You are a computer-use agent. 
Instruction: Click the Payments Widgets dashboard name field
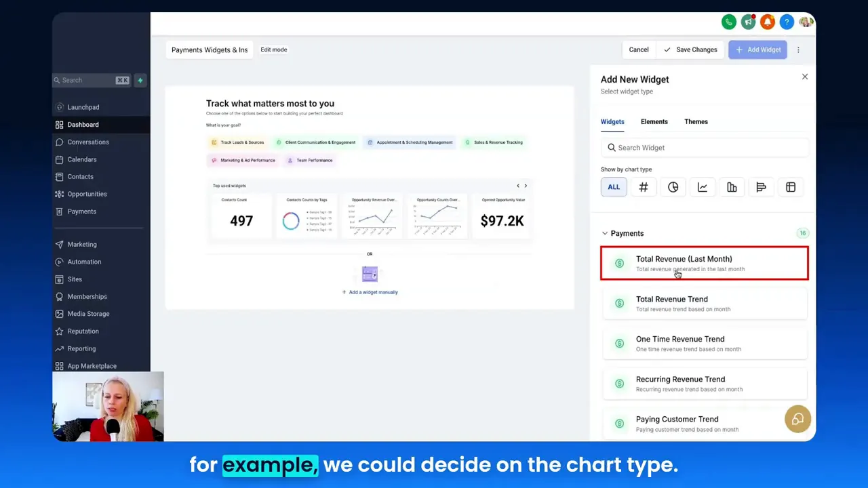coord(210,49)
